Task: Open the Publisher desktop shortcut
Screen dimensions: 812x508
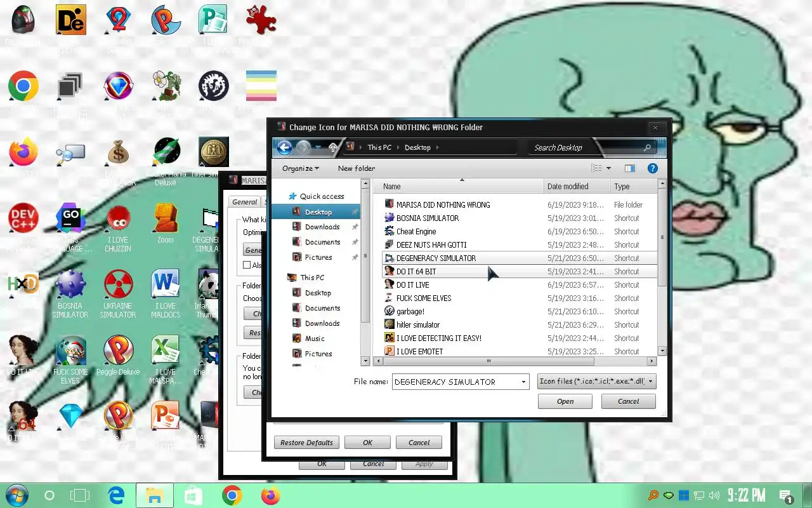Action: pyautogui.click(x=213, y=20)
